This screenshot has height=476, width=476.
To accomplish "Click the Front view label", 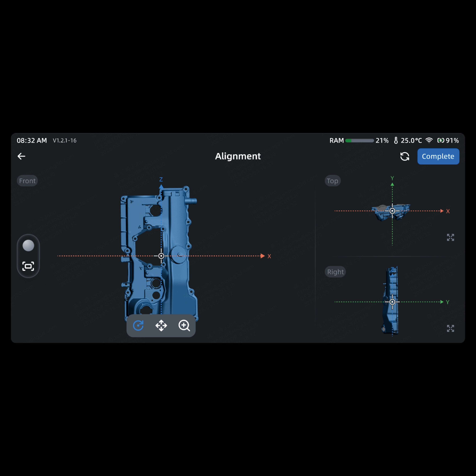I will point(27,181).
